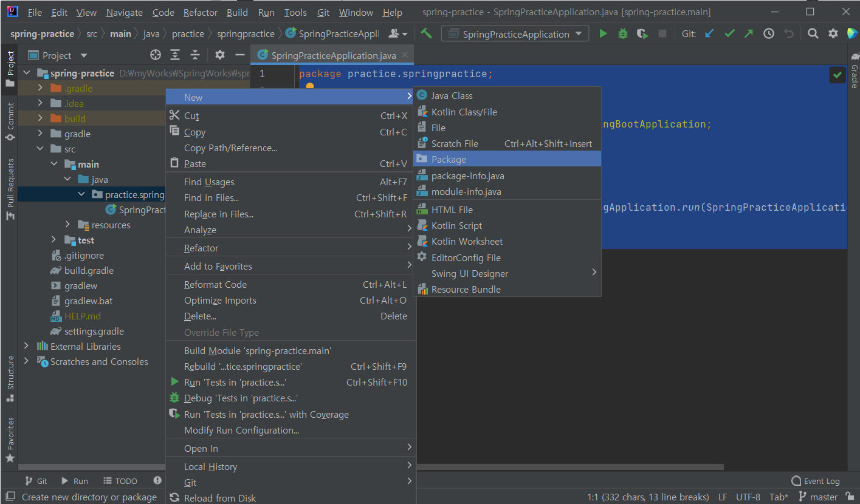Choose Java Class from New submenu
860x504 pixels.
[507, 95]
